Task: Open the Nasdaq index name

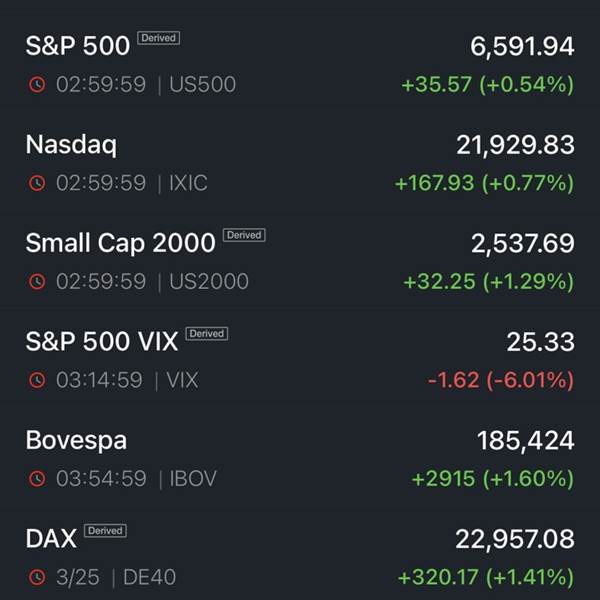Action: [x=71, y=145]
